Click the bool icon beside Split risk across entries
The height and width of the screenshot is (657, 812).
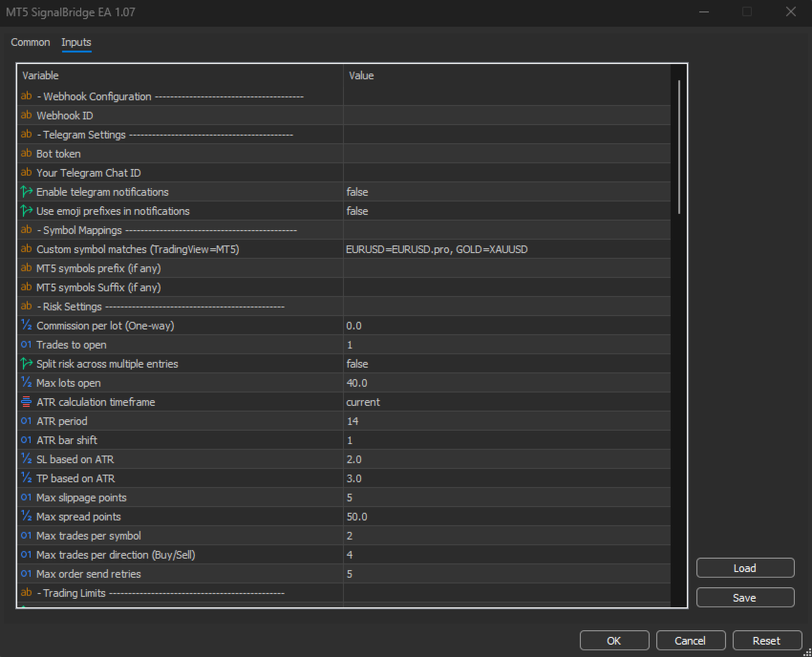coord(27,364)
